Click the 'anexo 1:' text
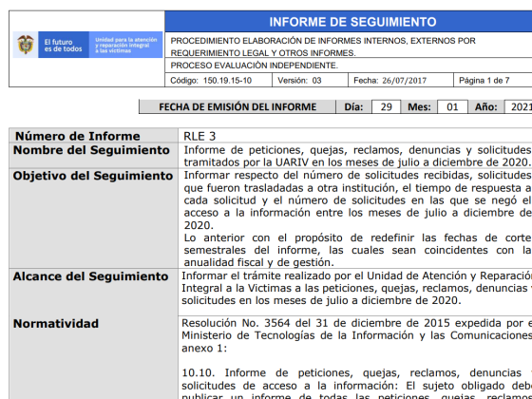This screenshot has width=532, height=399. tap(204, 348)
